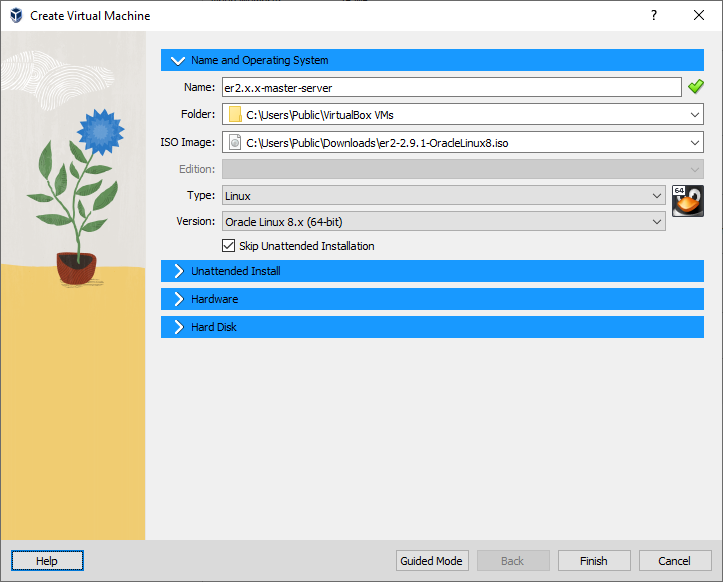
Task: Click the VirtualBox logo in title bar
Action: [x=16, y=15]
